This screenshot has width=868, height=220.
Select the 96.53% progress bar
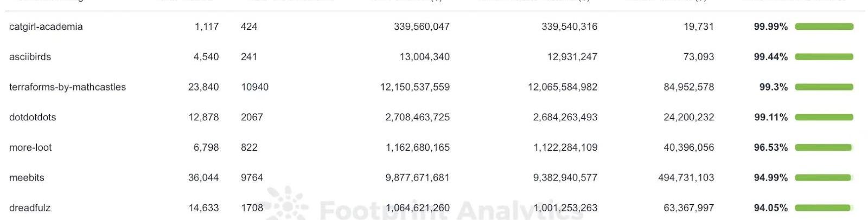click(824, 147)
